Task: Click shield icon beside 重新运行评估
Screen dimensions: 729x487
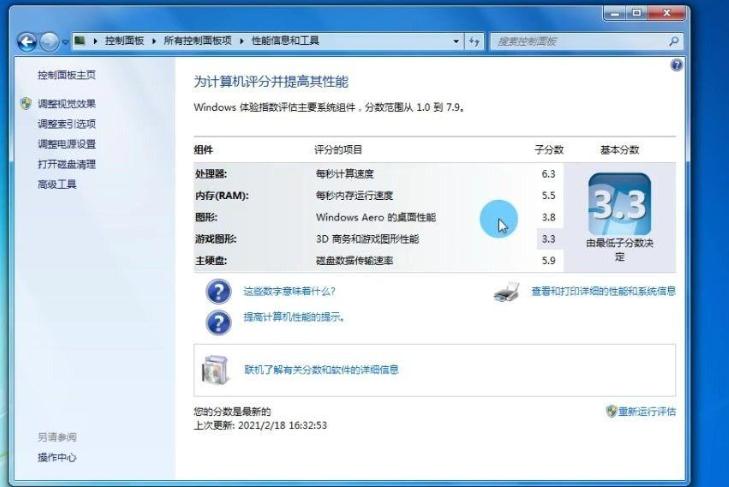Action: point(611,411)
